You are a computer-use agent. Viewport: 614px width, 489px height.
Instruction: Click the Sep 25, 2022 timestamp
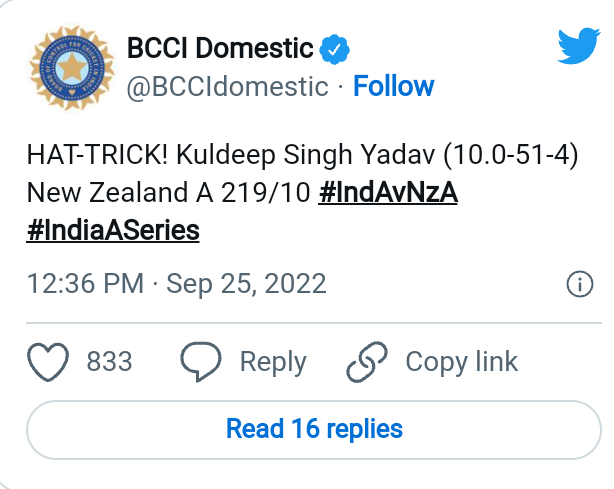point(246,284)
